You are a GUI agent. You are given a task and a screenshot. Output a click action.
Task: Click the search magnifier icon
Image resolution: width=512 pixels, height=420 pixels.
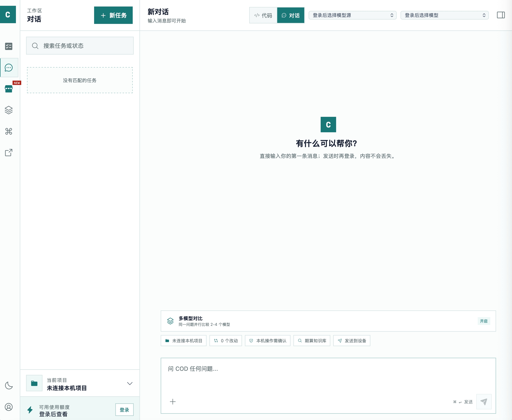coord(35,46)
